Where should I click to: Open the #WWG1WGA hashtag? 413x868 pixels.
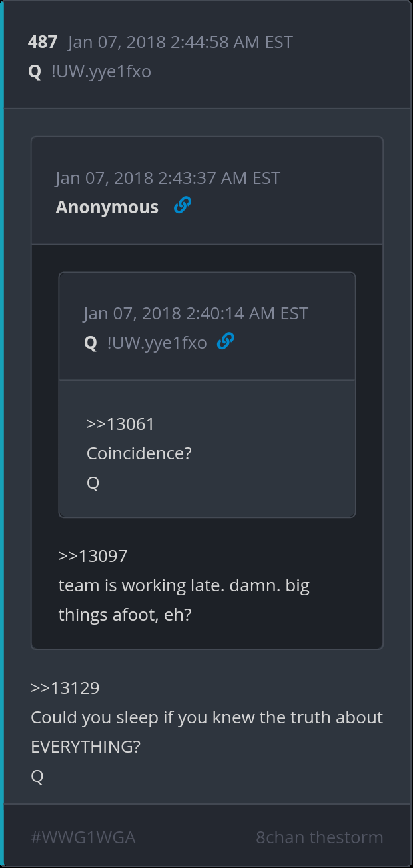(83, 837)
